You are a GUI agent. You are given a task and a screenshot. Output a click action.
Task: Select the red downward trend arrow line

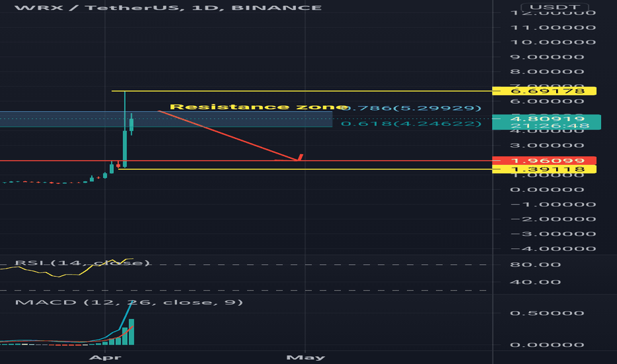click(x=228, y=136)
